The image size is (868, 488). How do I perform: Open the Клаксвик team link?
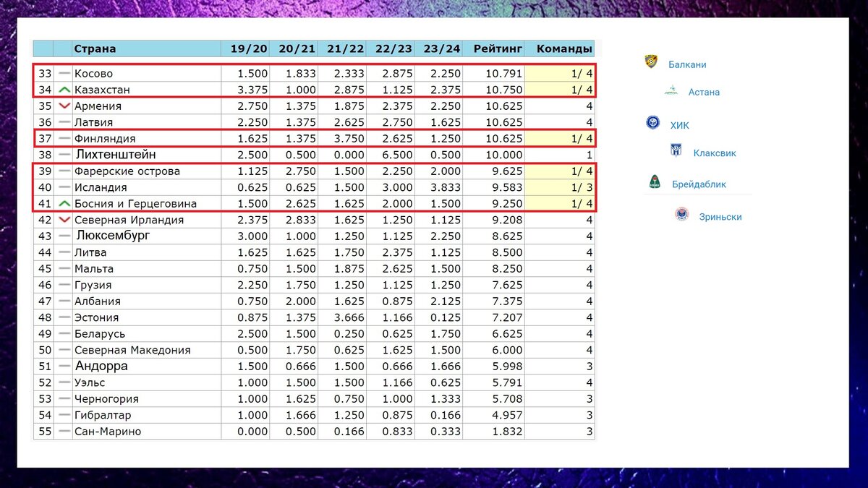[715, 153]
